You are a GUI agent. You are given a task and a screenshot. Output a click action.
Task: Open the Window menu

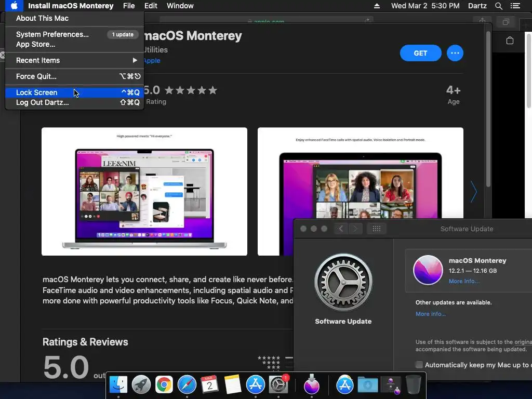[180, 6]
